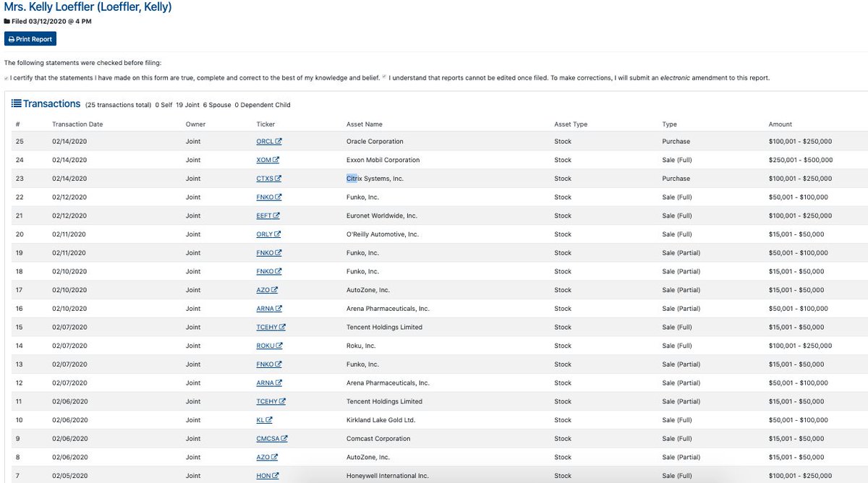Click the Asset Name column header

click(365, 124)
